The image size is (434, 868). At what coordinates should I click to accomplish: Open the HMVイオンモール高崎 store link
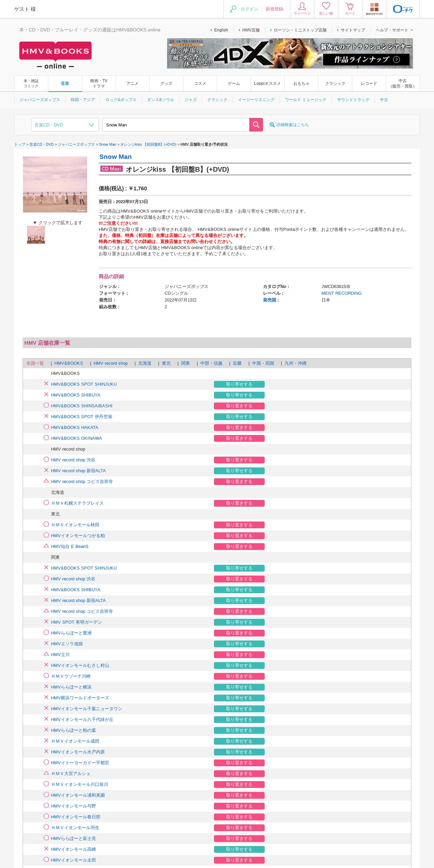pyautogui.click(x=73, y=849)
